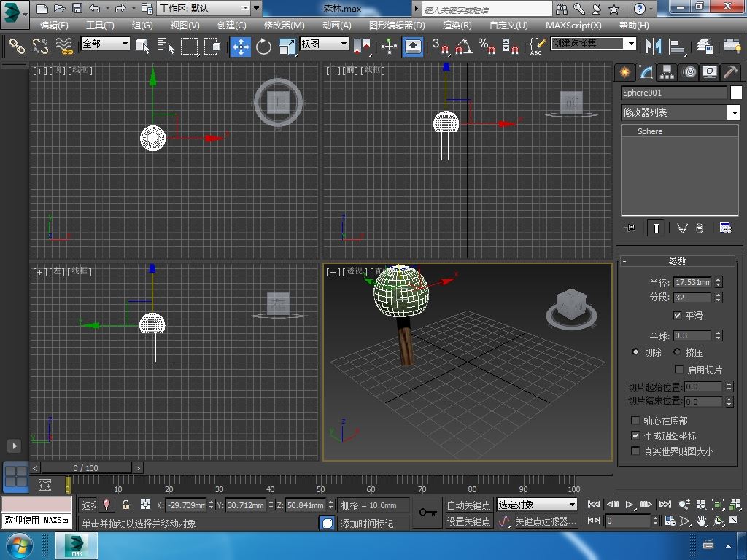Toggle the Angle Snap icon
Viewport: 747px width, 560px height.
[x=463, y=46]
